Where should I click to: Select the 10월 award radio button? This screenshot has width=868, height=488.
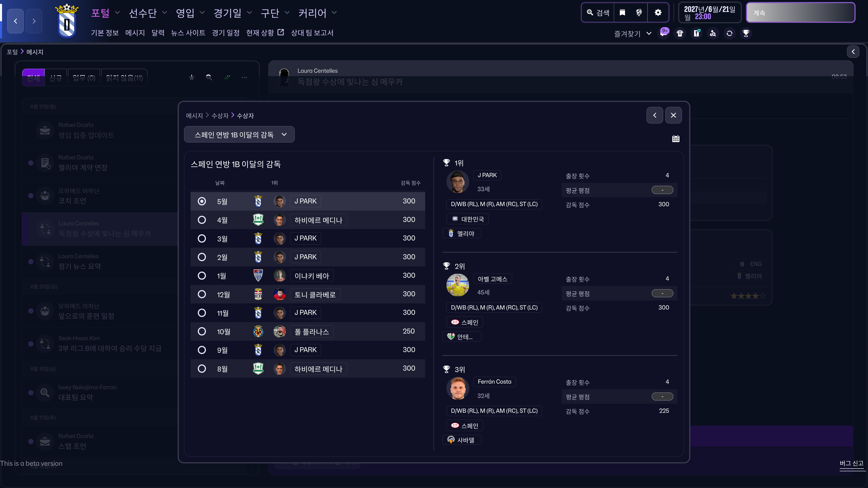click(x=202, y=331)
